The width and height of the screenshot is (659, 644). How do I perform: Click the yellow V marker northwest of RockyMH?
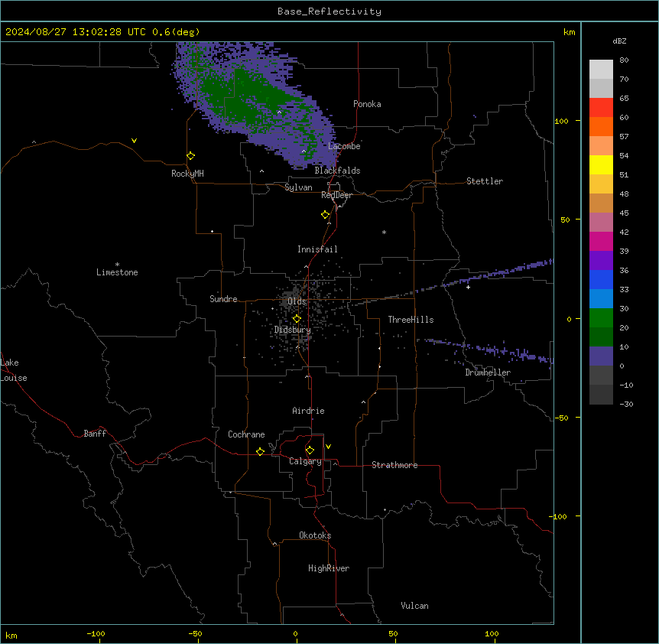(x=134, y=141)
